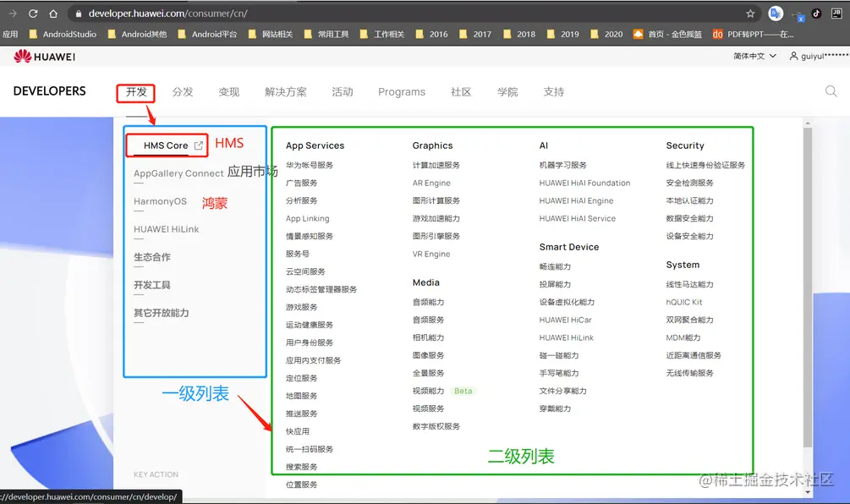Image resolution: width=850 pixels, height=504 pixels.
Task: Click the scrollbar down arrow
Action: 808,492
